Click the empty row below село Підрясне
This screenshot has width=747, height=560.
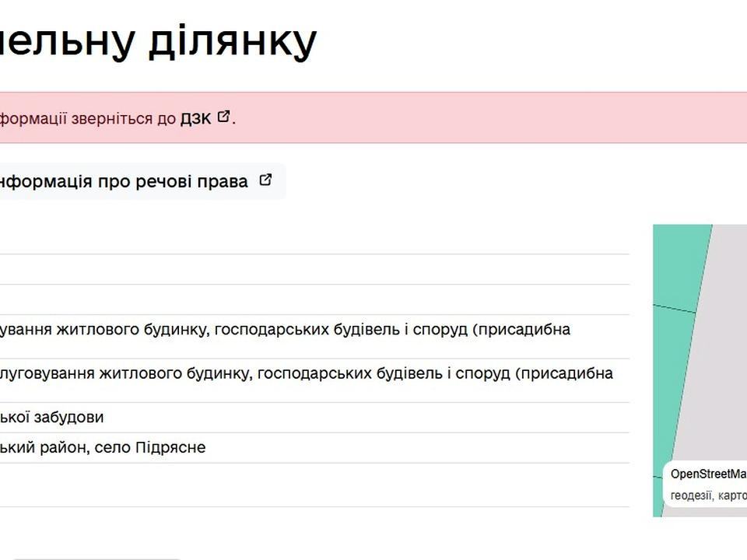[311, 485]
